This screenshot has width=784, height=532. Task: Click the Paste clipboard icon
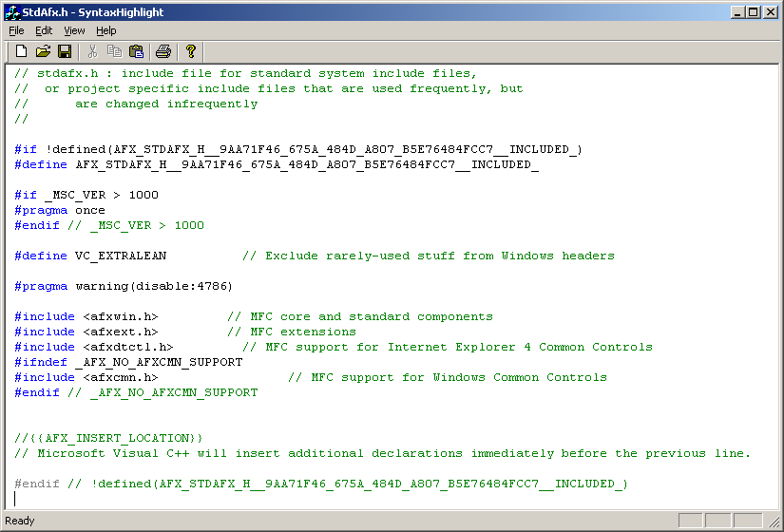(x=136, y=51)
